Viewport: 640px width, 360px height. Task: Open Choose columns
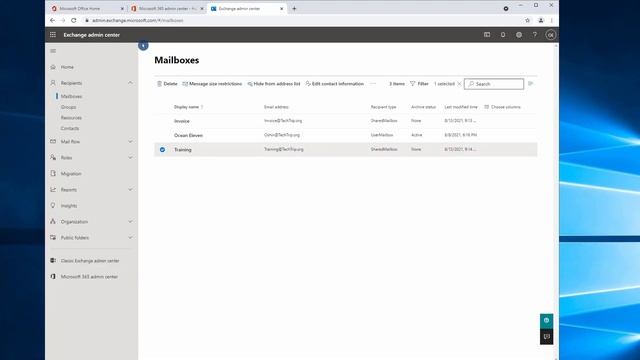(502, 107)
